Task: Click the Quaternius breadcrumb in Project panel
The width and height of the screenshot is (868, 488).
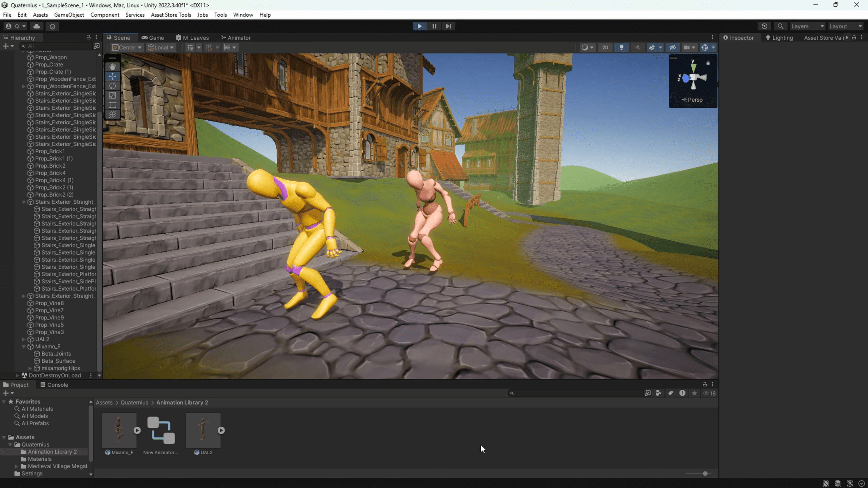Action: pos(134,402)
